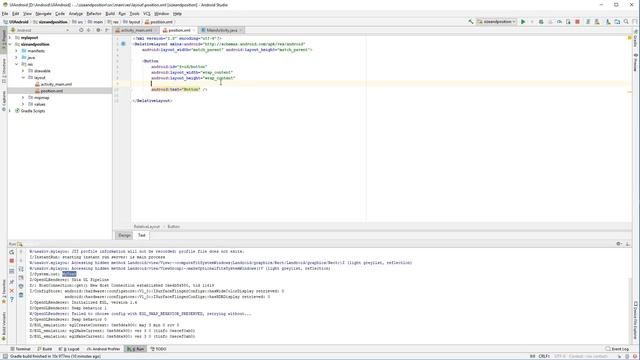Open the VCS menu
640x360 pixels.
147,14
